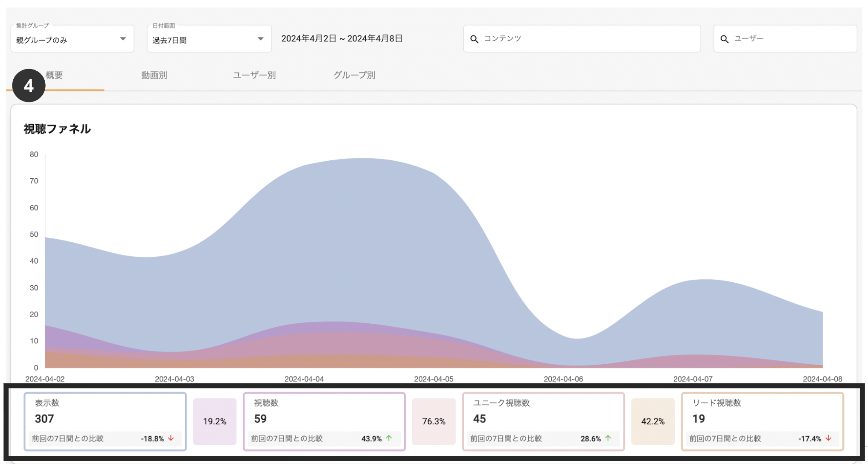Switch to the ユーザー別 tab
This screenshot has width=868, height=464.
coord(254,75)
